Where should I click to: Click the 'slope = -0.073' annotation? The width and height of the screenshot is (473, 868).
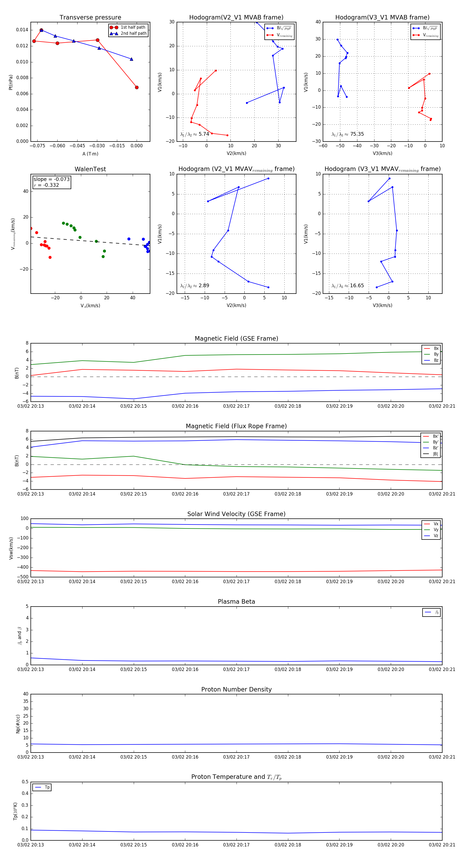(x=52, y=179)
